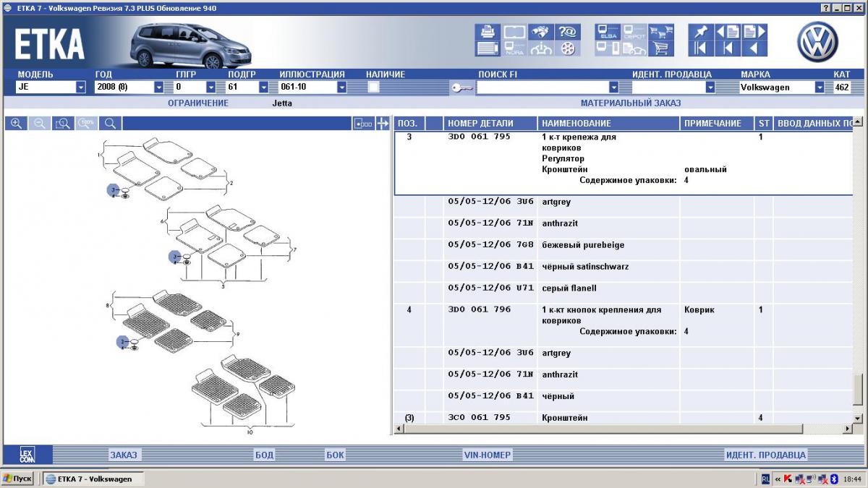Open the МАРКА dropdown showing Volkswagen
868x488 pixels.
point(820,87)
